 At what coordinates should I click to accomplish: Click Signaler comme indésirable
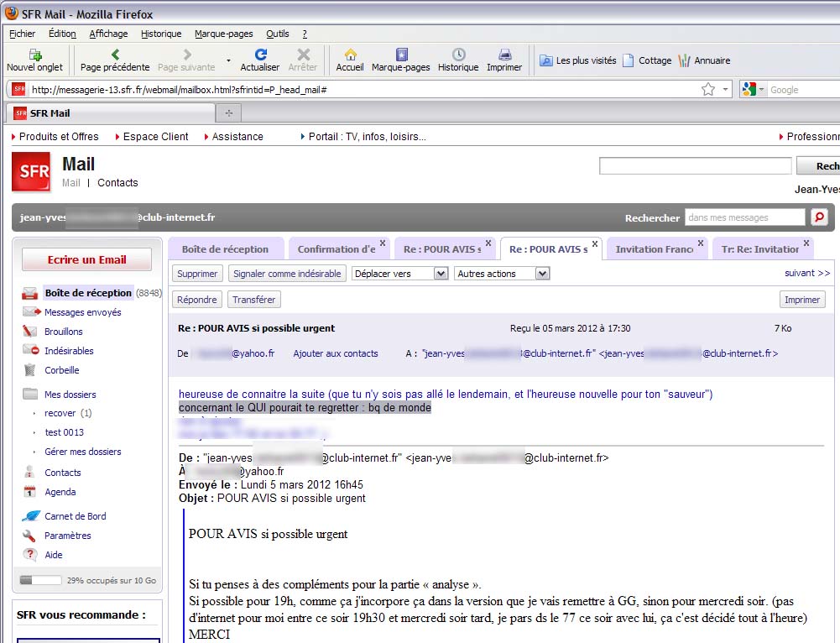point(287,274)
